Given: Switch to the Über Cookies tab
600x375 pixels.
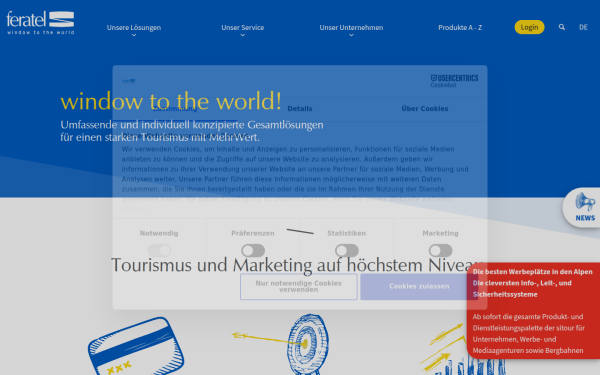Looking at the screenshot, I should [425, 109].
